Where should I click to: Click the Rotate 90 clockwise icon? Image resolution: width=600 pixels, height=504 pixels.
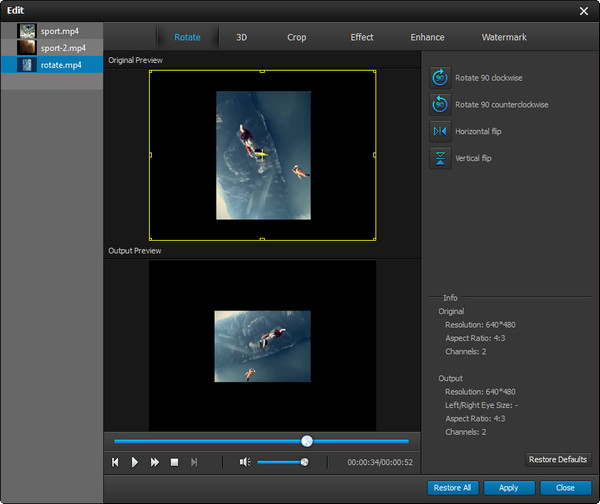440,78
